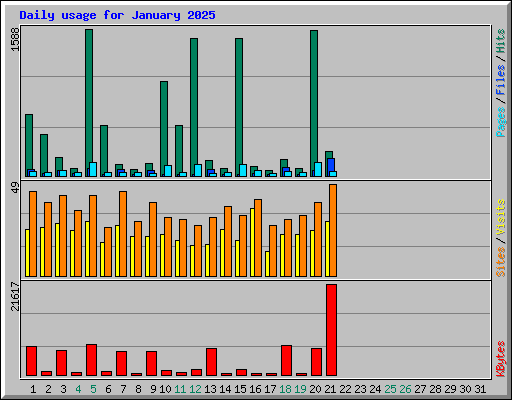Click the yellow visits bar for day 16
The width and height of the screenshot is (512, 400).
[x=252, y=243]
